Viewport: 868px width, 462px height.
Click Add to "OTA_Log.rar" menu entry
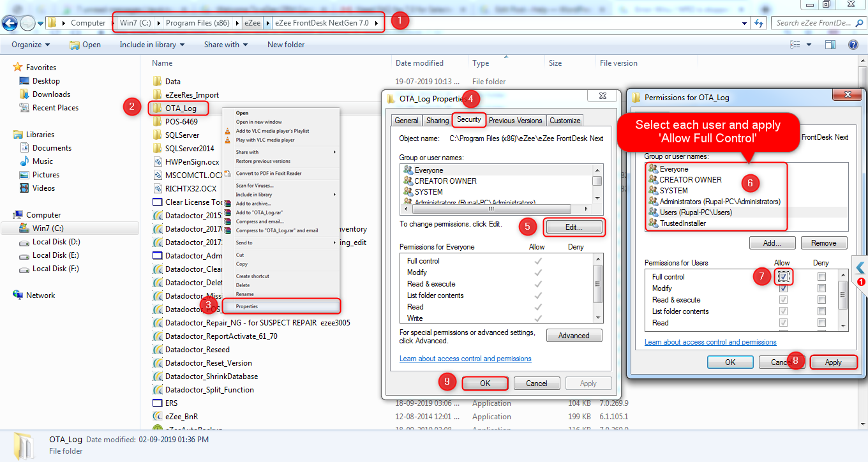[258, 212]
